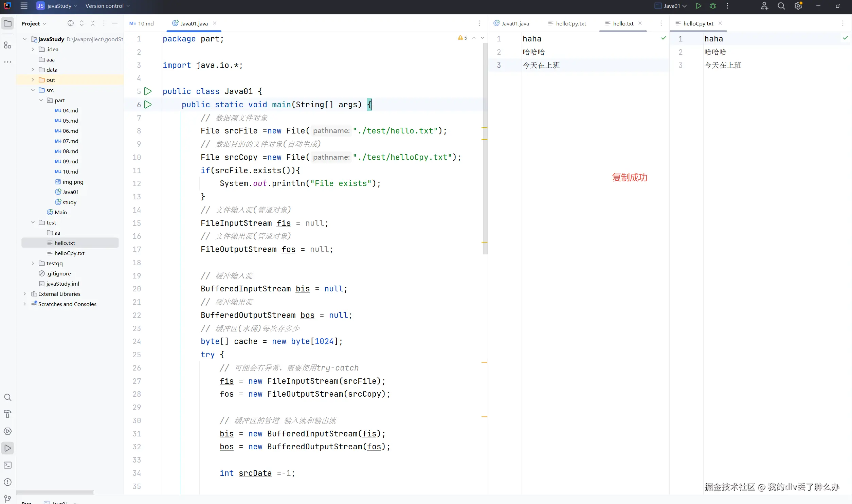Open the Search Everywhere magnifier icon
Screen dimensions: 852x504
(x=781, y=6)
